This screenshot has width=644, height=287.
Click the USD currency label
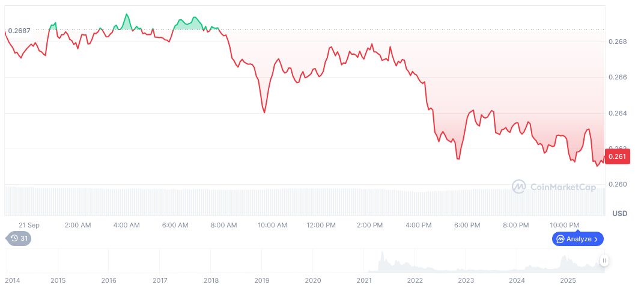point(619,214)
